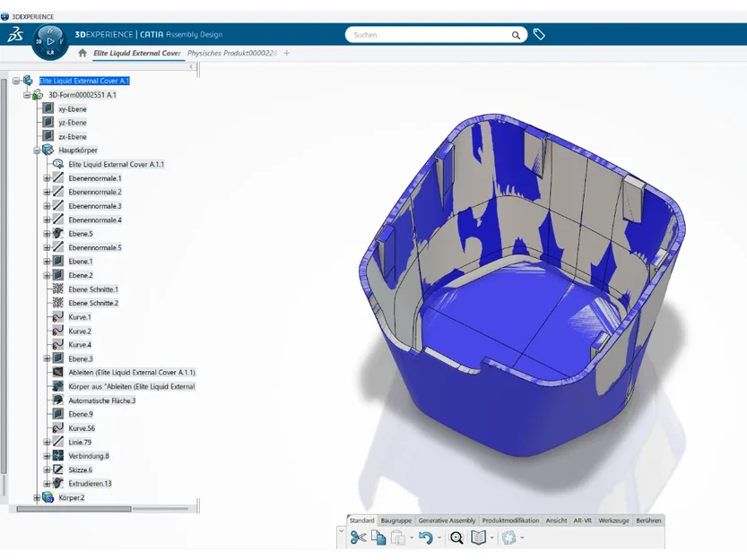
Task: Open the Paste options dropdown arrow
Action: [x=412, y=538]
